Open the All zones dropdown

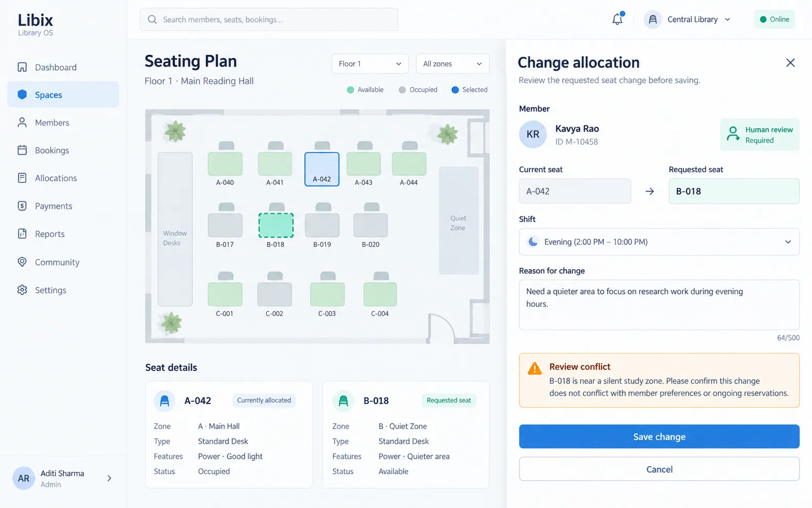tap(453, 63)
